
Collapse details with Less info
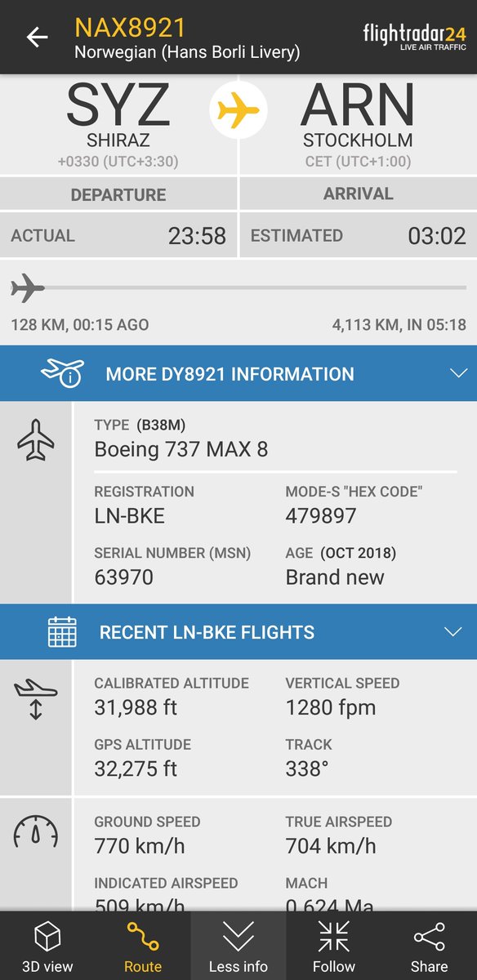pos(238,946)
